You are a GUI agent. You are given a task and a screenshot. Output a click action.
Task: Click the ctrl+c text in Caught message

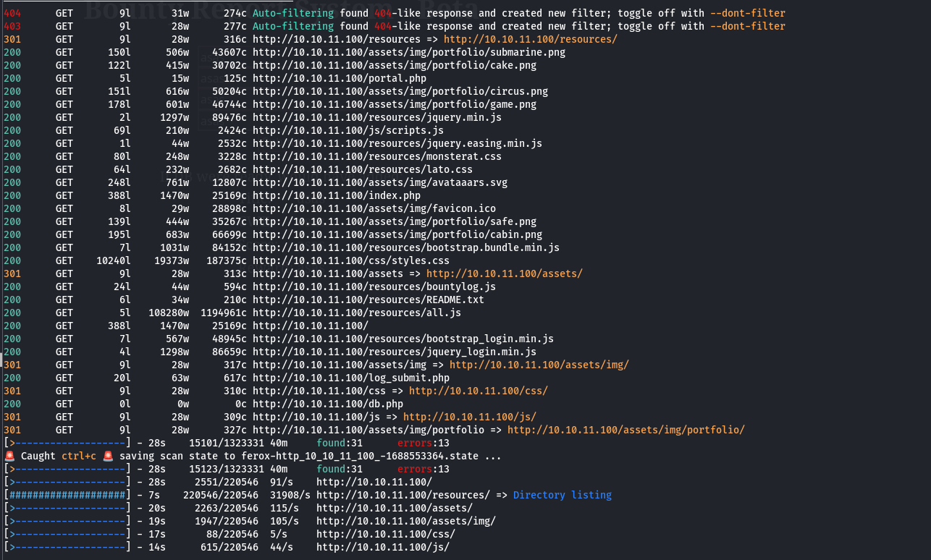coord(79,456)
